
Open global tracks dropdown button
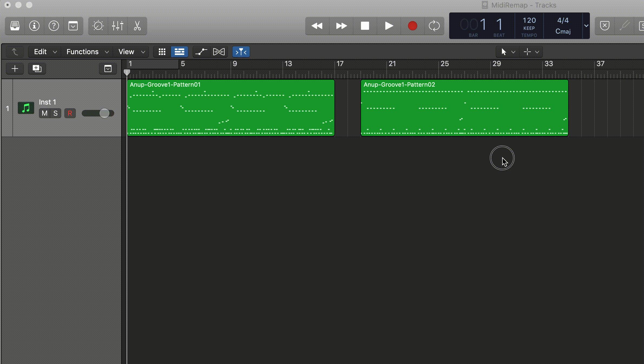(108, 69)
